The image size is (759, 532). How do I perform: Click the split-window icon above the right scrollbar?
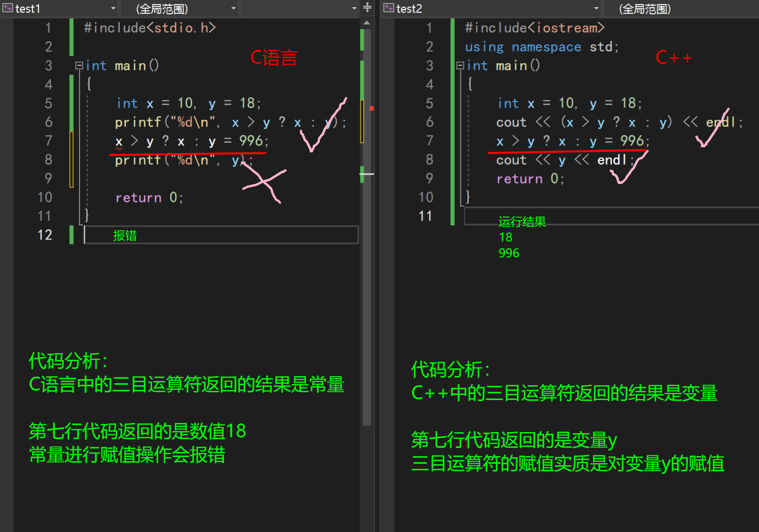tap(367, 8)
